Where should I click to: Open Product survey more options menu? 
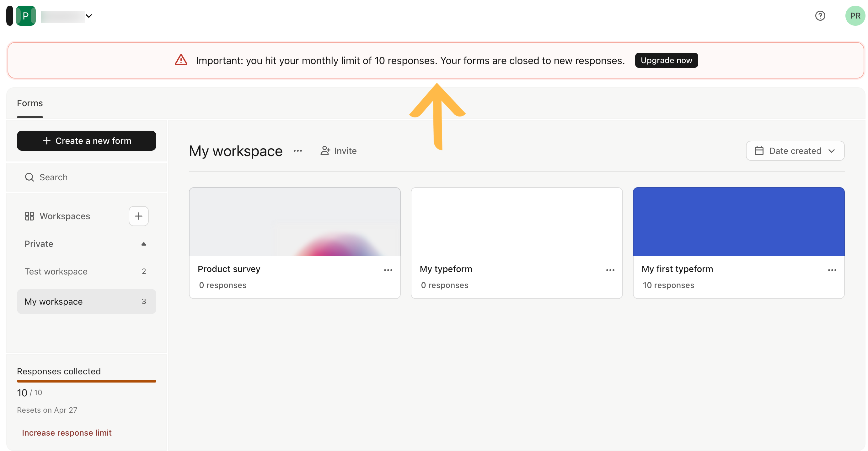point(388,270)
